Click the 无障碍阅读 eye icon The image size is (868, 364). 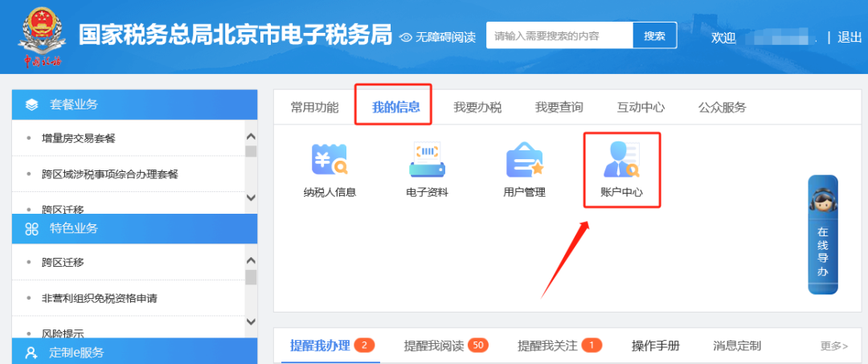(x=407, y=37)
